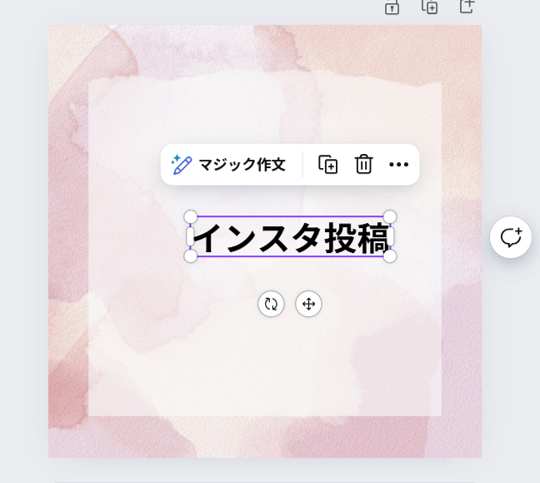Image resolution: width=540 pixels, height=483 pixels.
Task: Delete the selected text with the trash icon
Action: pos(364,164)
